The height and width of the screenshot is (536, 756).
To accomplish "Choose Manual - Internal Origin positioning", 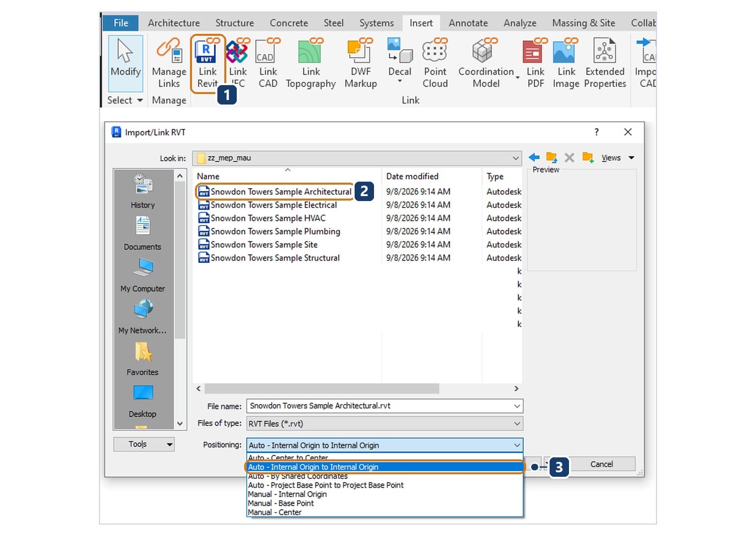I will [x=384, y=494].
